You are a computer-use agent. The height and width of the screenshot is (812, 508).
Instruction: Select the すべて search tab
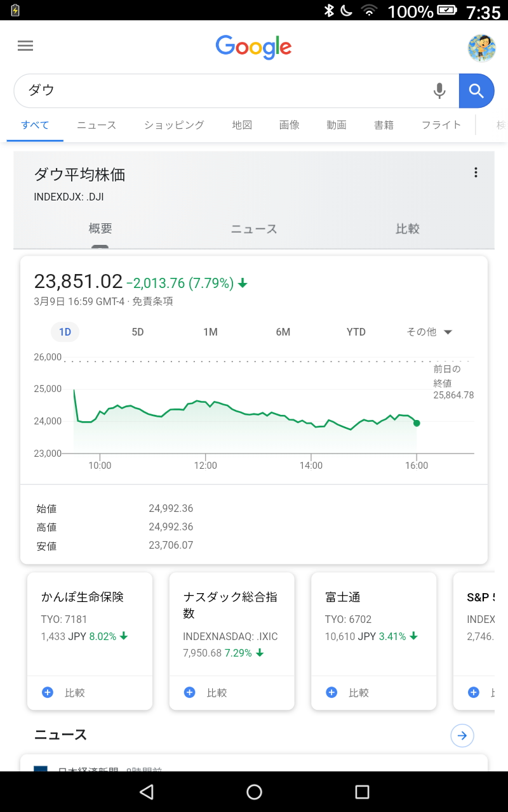click(35, 125)
